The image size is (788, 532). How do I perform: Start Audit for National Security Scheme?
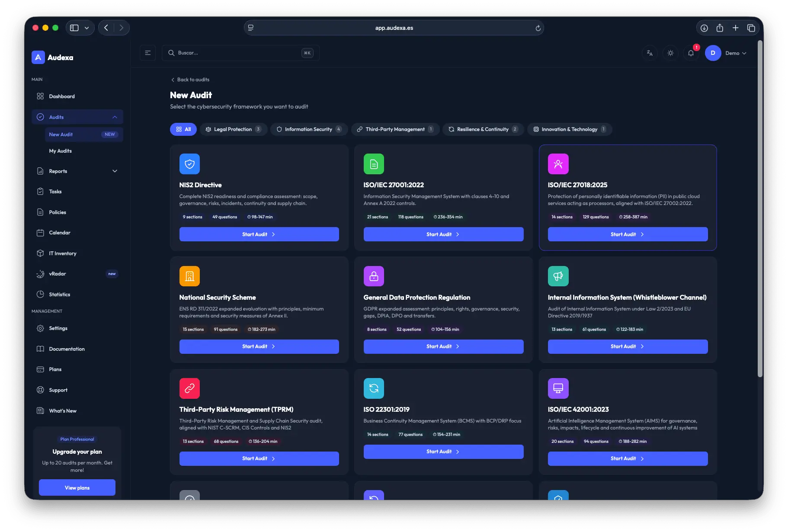click(259, 346)
